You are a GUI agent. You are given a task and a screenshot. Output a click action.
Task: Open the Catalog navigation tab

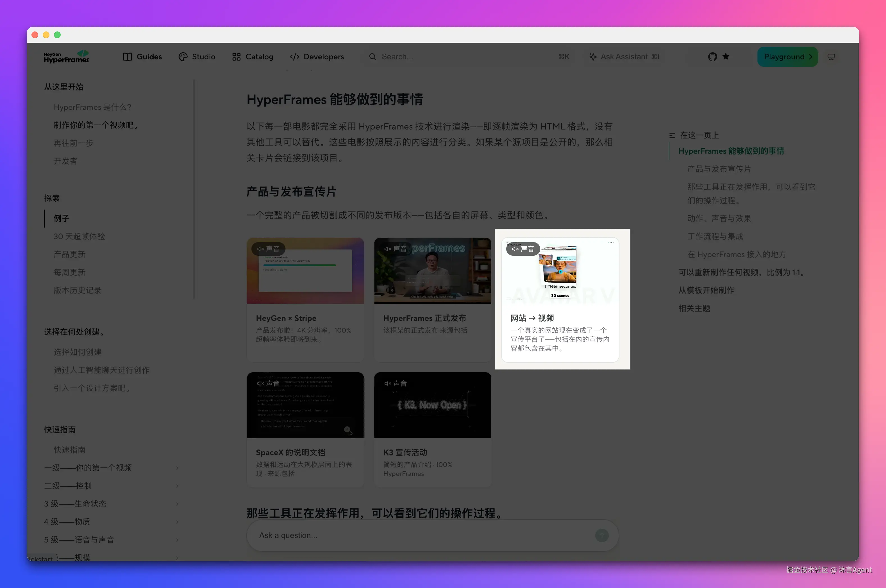[253, 57]
